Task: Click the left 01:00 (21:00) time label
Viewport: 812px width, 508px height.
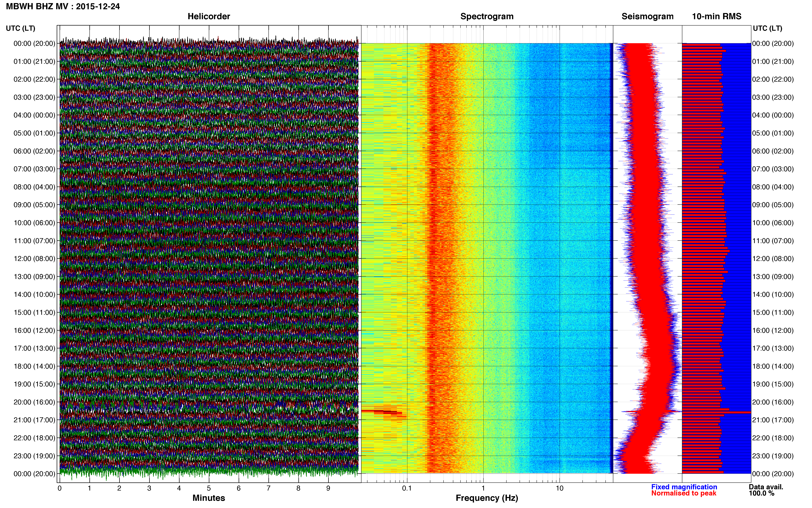Action: click(x=34, y=62)
